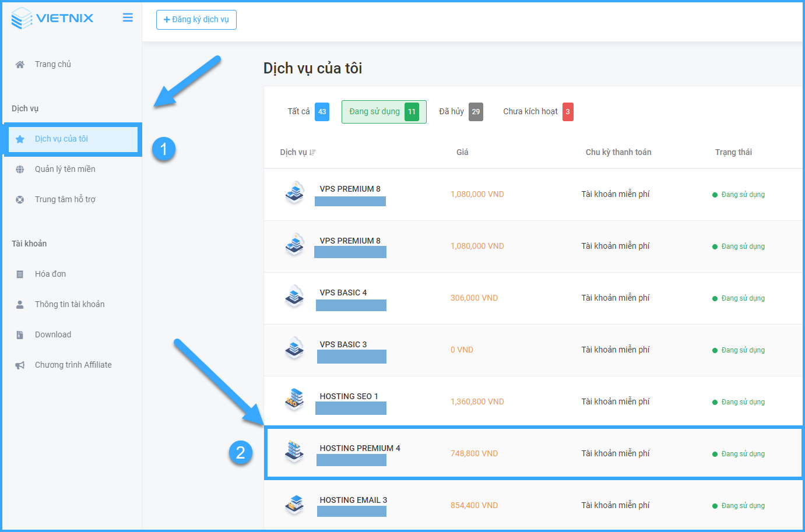
Task: Click the red 3 count badge
Action: click(x=568, y=112)
